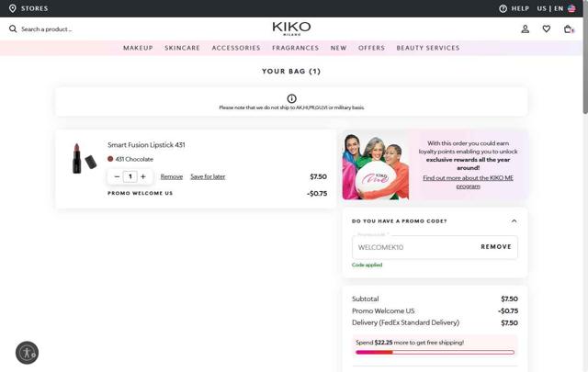Click 'Promo Welcome US' in order summary
The height and width of the screenshot is (372, 588).
point(383,310)
